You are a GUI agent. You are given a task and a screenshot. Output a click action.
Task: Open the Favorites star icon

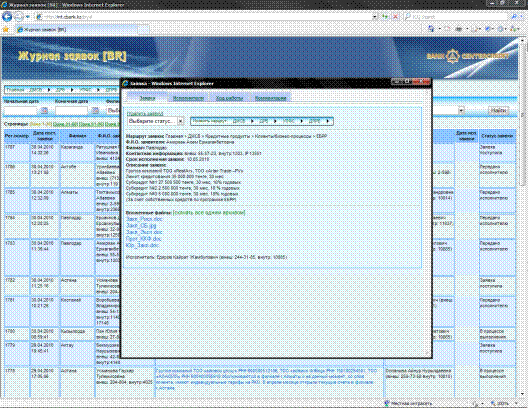pos(6,30)
